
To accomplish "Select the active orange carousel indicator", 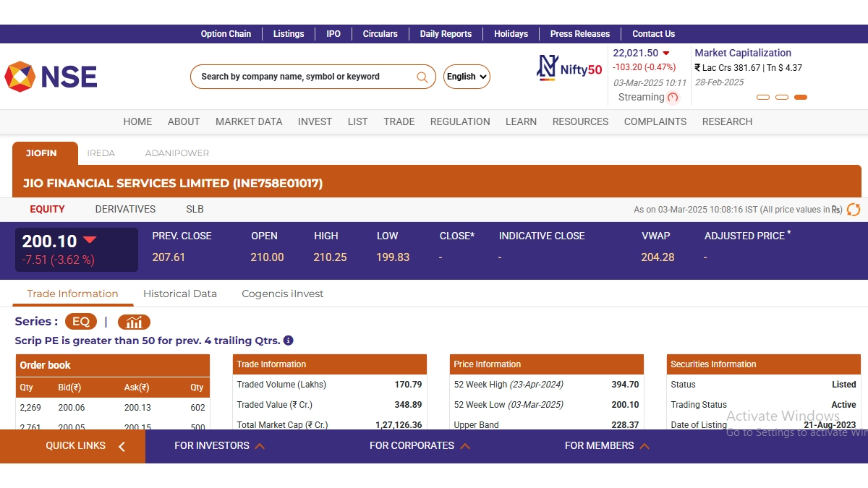I will point(800,97).
